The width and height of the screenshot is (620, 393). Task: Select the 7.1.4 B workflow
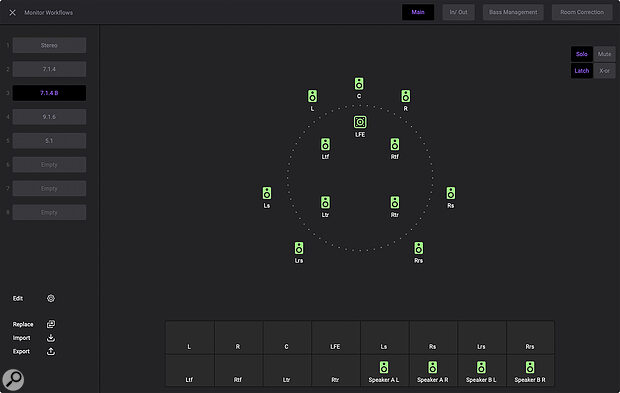(x=49, y=93)
